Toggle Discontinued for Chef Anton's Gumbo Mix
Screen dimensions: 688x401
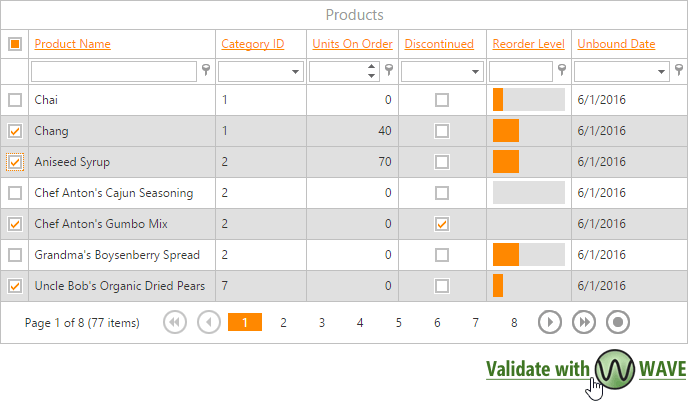coord(442,224)
